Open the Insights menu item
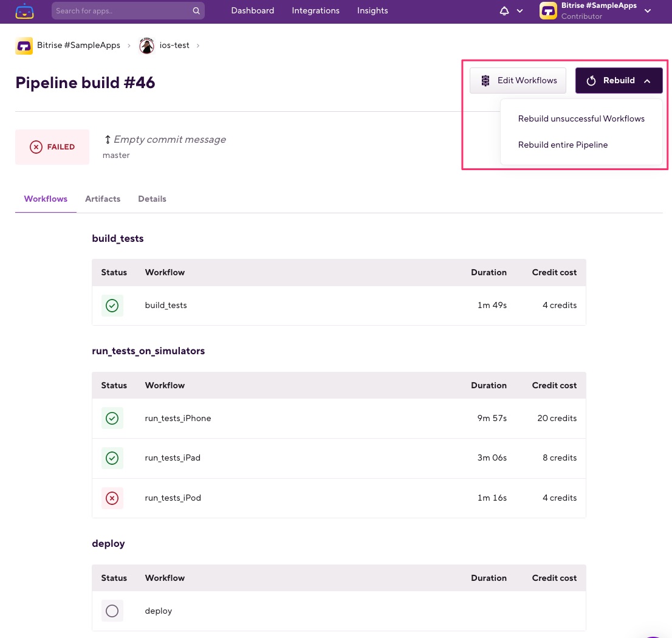672x638 pixels. [372, 10]
